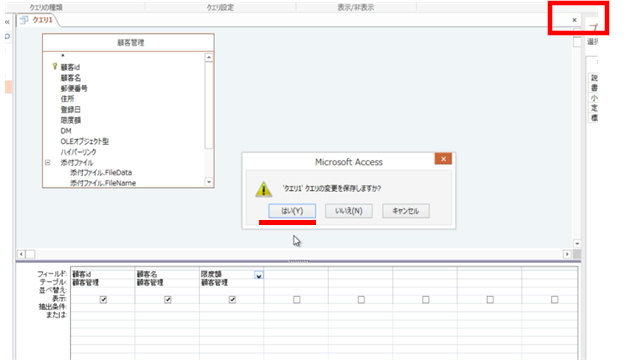Collapse the 添付ファイル field tree node
Image resolution: width=640 pixels, height=360 pixels.
pyautogui.click(x=47, y=162)
